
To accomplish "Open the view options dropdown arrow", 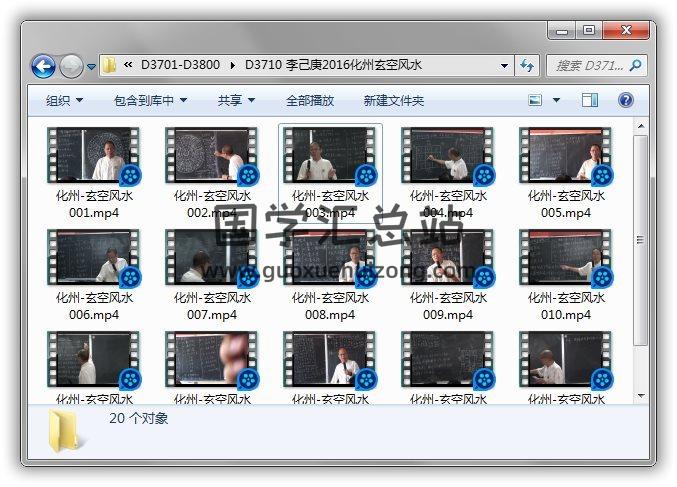I will 556,100.
